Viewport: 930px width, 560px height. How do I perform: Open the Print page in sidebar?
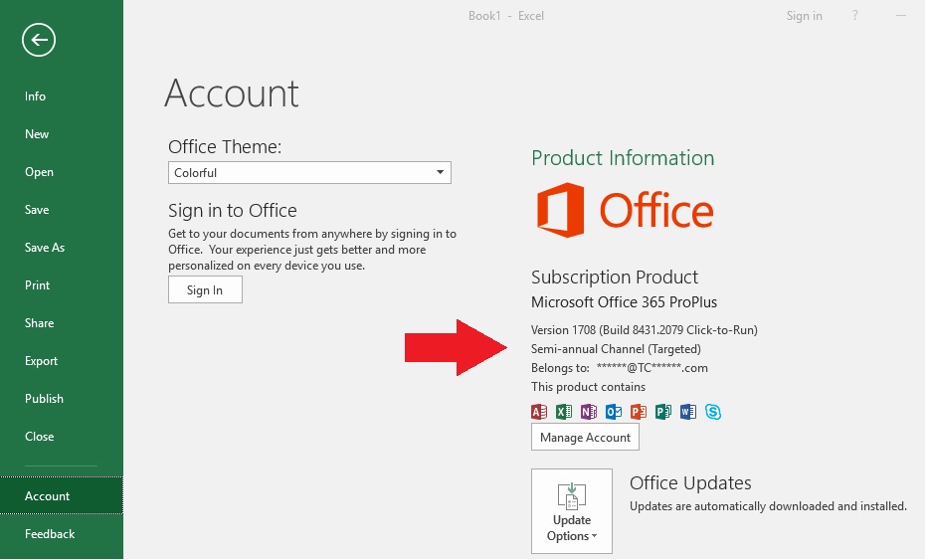pos(38,285)
